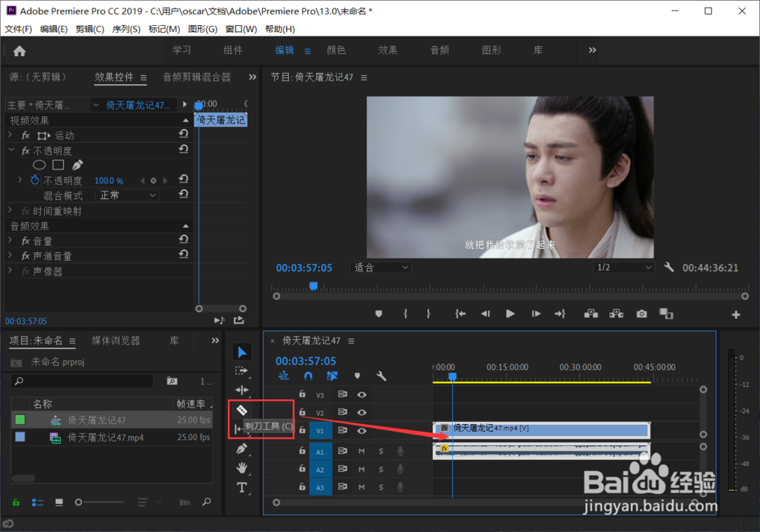760x532 pixels.
Task: Click the Extract button
Action: click(x=616, y=314)
